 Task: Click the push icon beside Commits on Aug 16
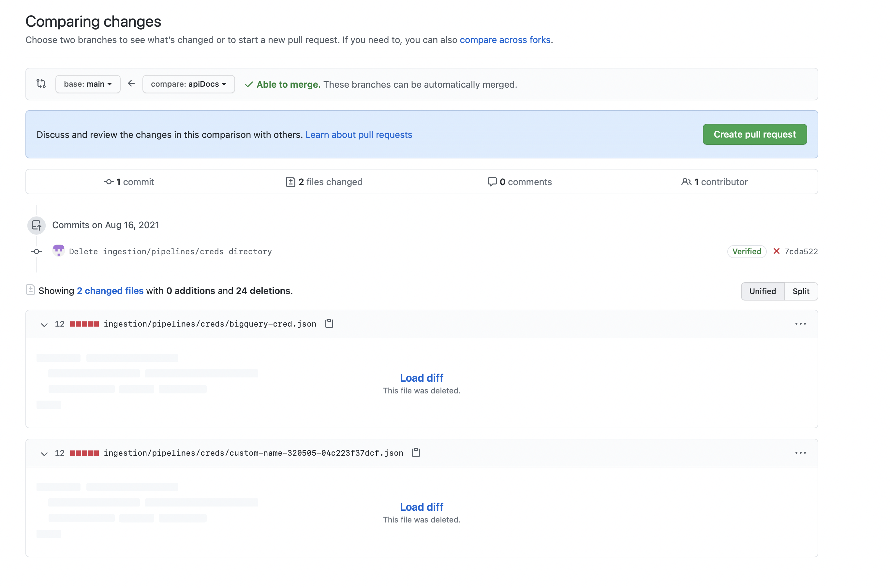(x=36, y=225)
